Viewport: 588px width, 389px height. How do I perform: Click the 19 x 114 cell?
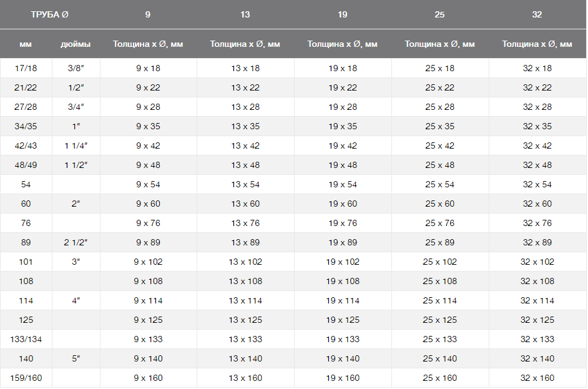pyautogui.click(x=343, y=300)
